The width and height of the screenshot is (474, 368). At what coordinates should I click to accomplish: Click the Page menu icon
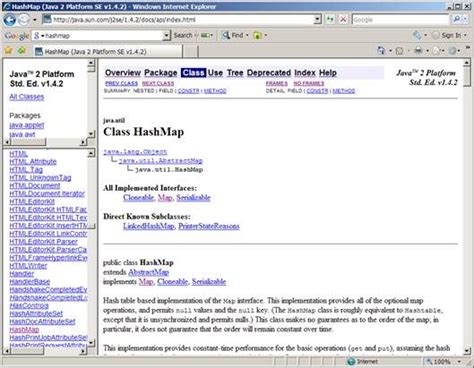point(436,51)
